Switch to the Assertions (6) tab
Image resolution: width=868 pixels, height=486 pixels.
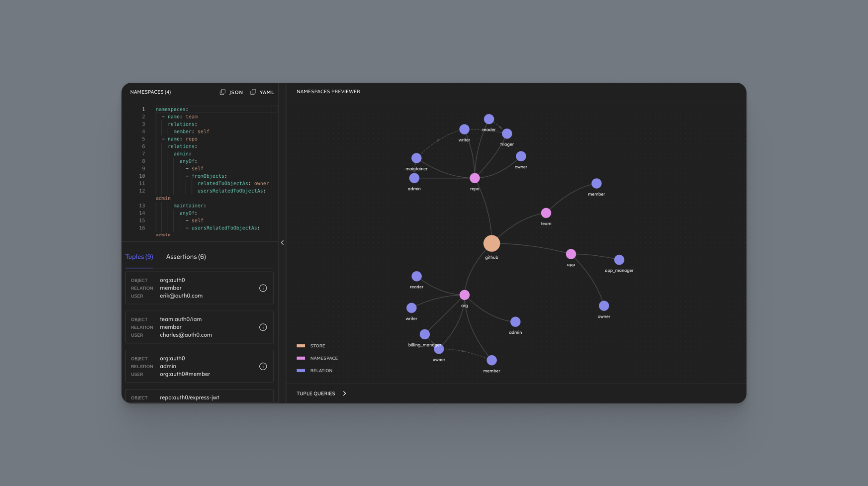coord(186,257)
